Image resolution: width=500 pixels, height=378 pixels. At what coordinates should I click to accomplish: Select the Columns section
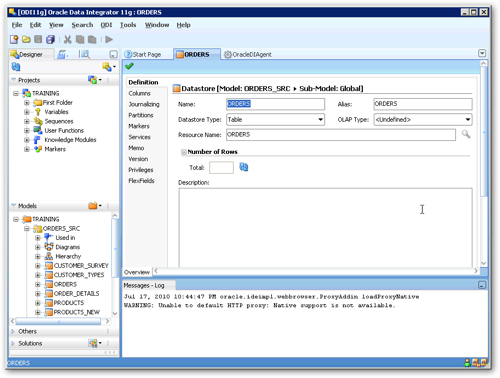[139, 93]
